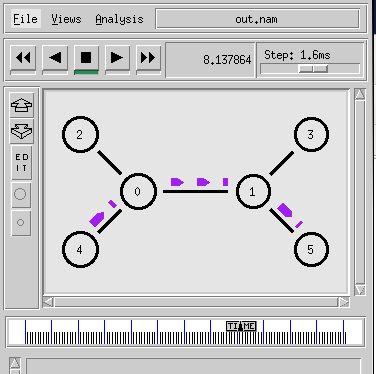Click the EDIT button in sidebar
The width and height of the screenshot is (376, 374).
click(22, 163)
